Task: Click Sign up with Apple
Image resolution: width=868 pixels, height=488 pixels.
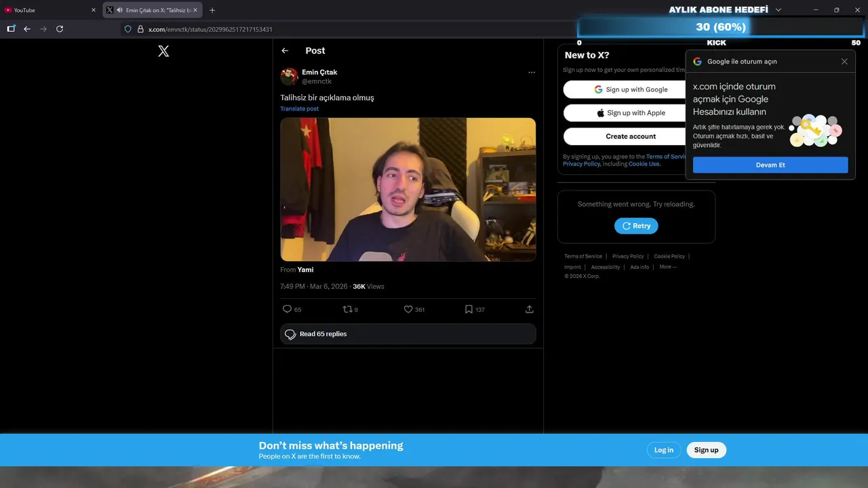Action: tap(631, 113)
